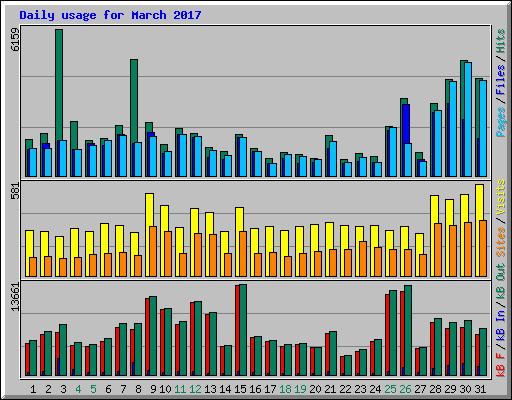Click day label 2 on the x-axis

48,389
